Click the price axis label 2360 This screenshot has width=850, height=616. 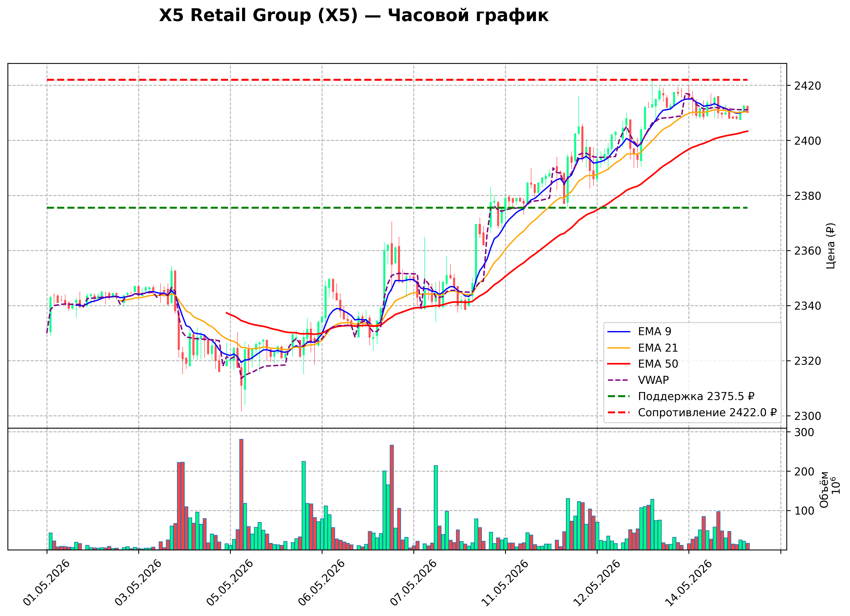pos(808,251)
